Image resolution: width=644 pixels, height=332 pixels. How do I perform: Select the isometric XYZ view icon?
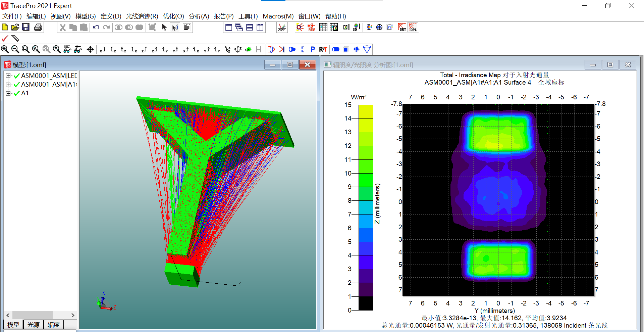[238, 49]
